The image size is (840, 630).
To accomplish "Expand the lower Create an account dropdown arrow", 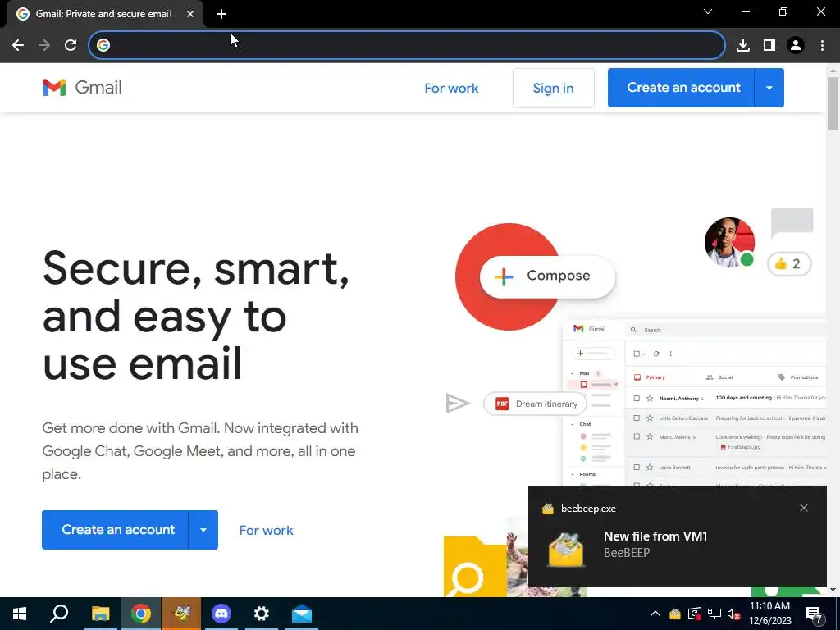I will tap(203, 530).
